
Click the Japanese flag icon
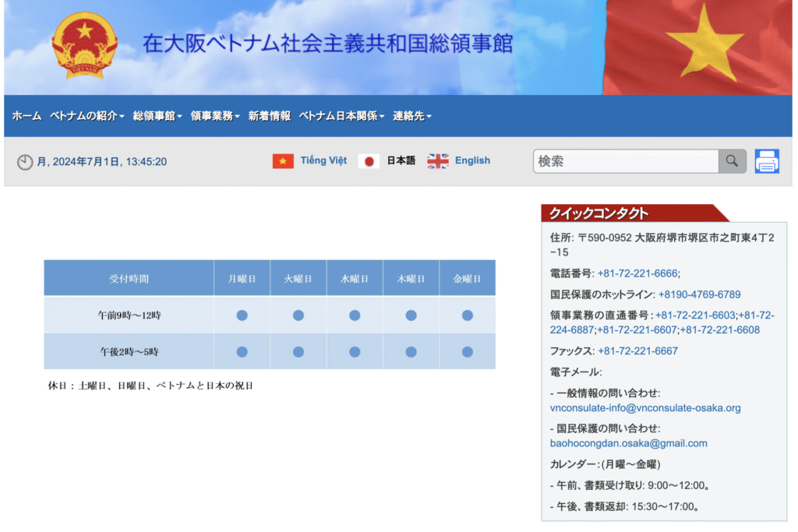[x=369, y=161]
